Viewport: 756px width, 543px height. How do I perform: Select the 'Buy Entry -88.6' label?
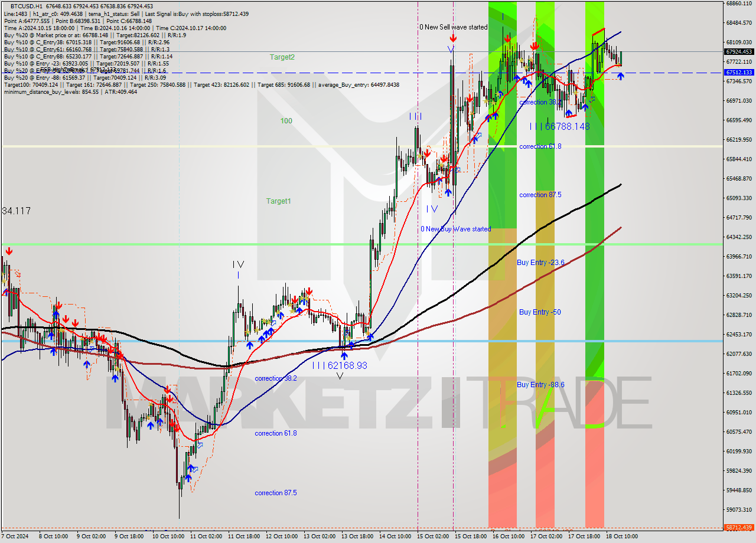pyautogui.click(x=540, y=385)
